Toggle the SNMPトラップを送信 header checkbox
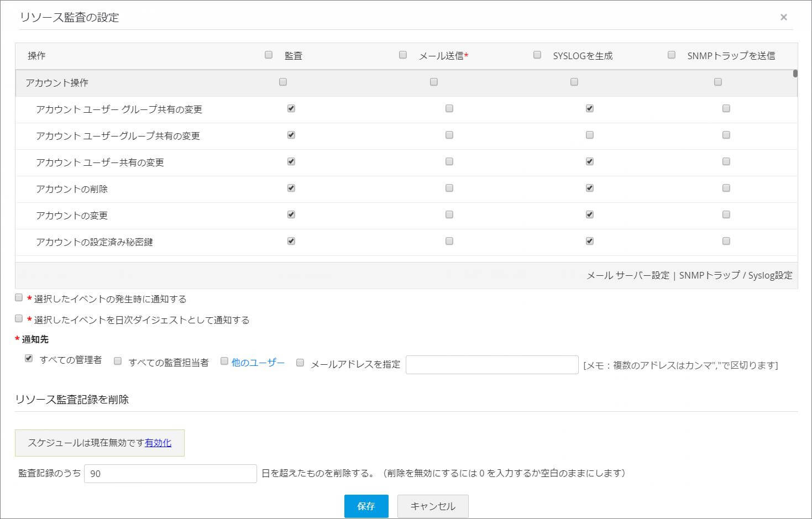The height and width of the screenshot is (519, 812). (x=672, y=55)
